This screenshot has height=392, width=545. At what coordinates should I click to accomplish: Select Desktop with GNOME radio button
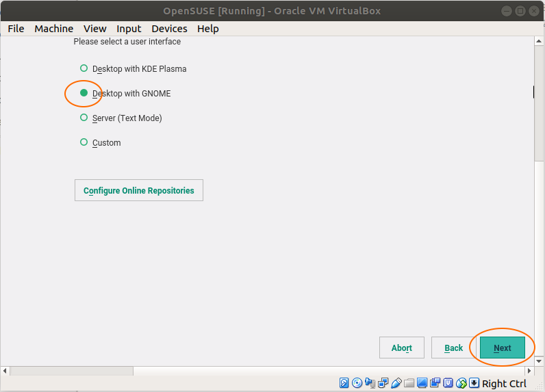[x=84, y=93]
